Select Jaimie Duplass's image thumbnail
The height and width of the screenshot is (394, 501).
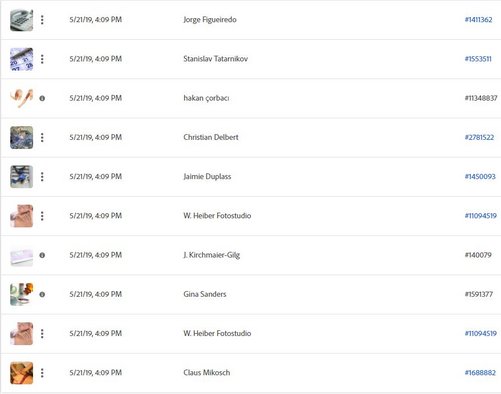tap(22, 177)
